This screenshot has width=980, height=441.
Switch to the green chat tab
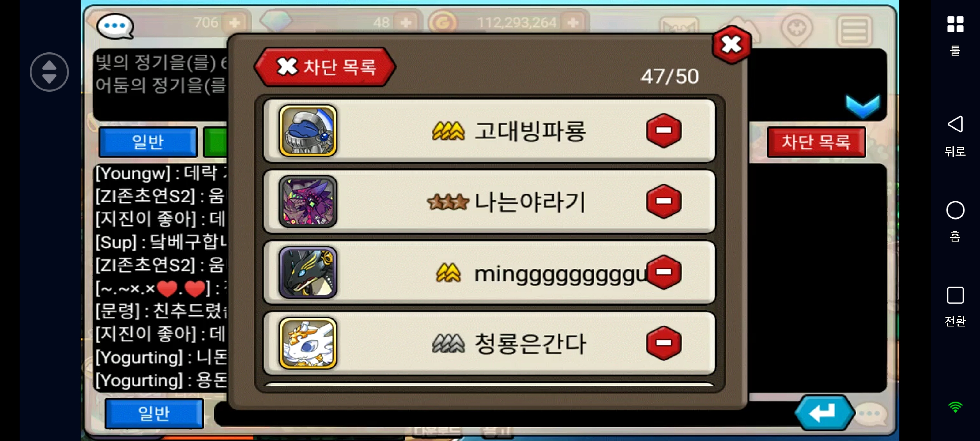215,142
